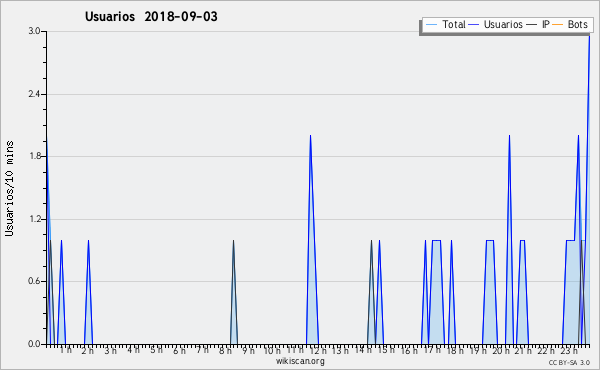Click the 'Usuarios/10 mins' y-axis label
600x370 pixels.
[x=9, y=188]
